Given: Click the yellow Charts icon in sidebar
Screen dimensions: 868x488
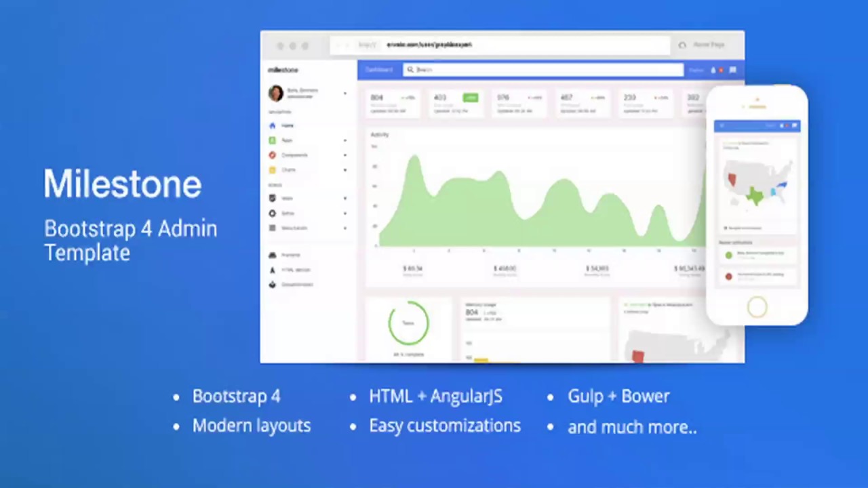Looking at the screenshot, I should [273, 170].
